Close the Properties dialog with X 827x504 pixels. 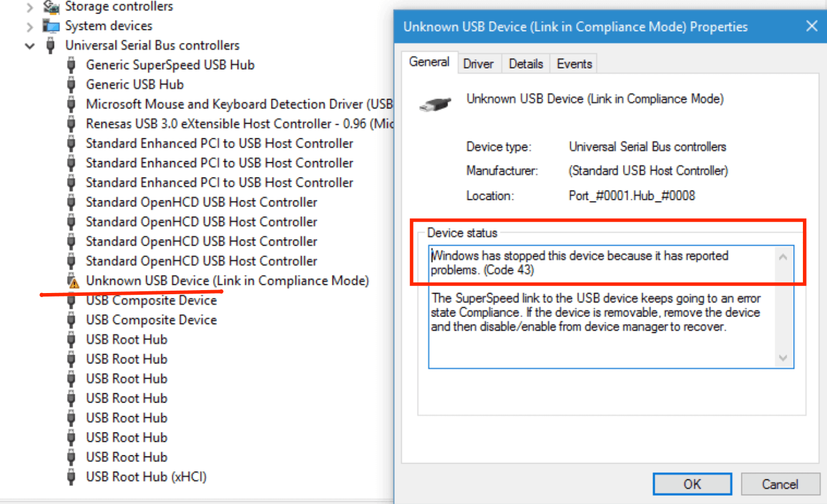click(x=812, y=26)
